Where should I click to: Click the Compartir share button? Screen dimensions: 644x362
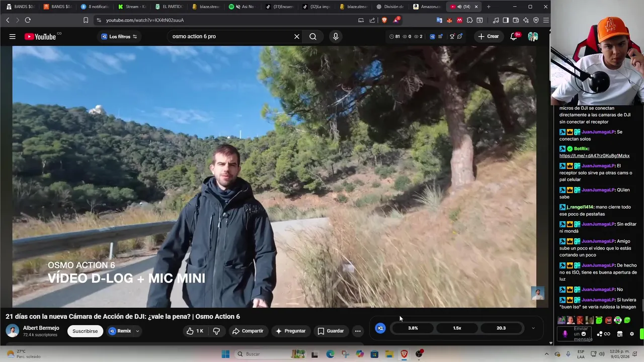pyautogui.click(x=248, y=331)
